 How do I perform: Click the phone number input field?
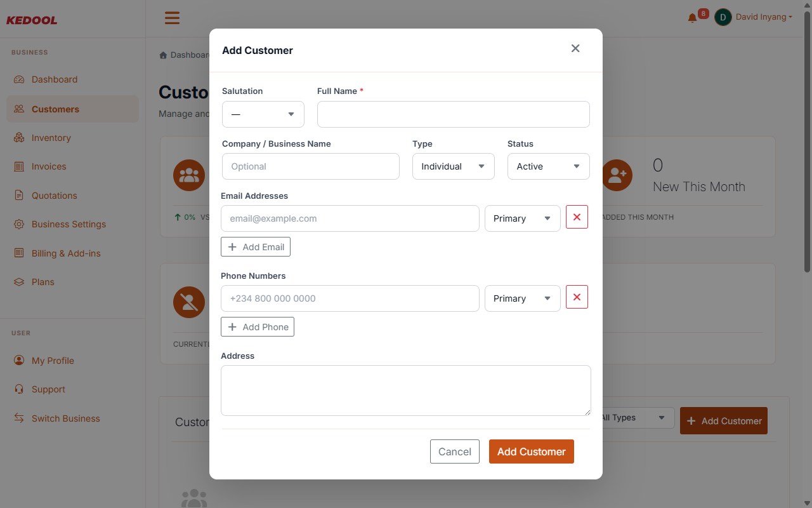350,298
